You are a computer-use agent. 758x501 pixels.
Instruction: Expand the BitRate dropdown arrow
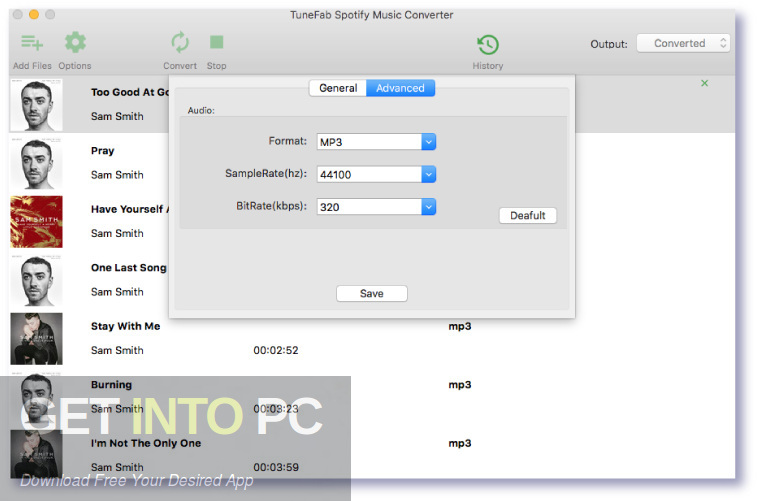tap(428, 206)
